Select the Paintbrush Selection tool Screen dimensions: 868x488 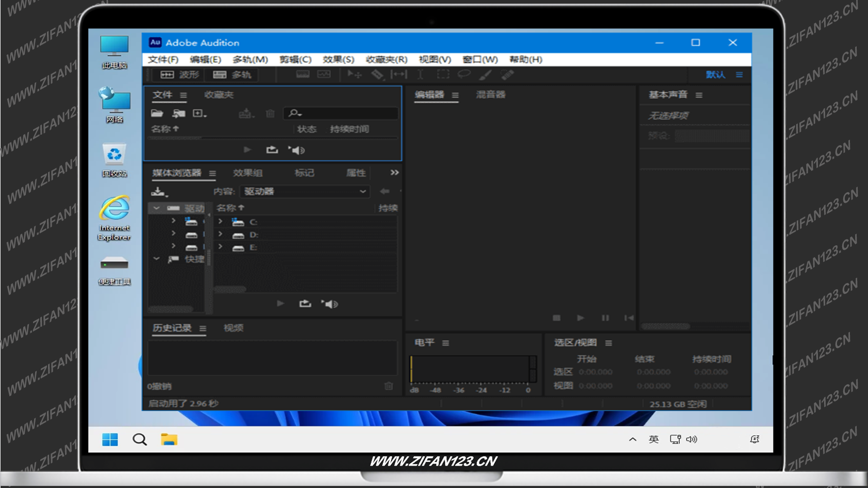[x=485, y=74]
